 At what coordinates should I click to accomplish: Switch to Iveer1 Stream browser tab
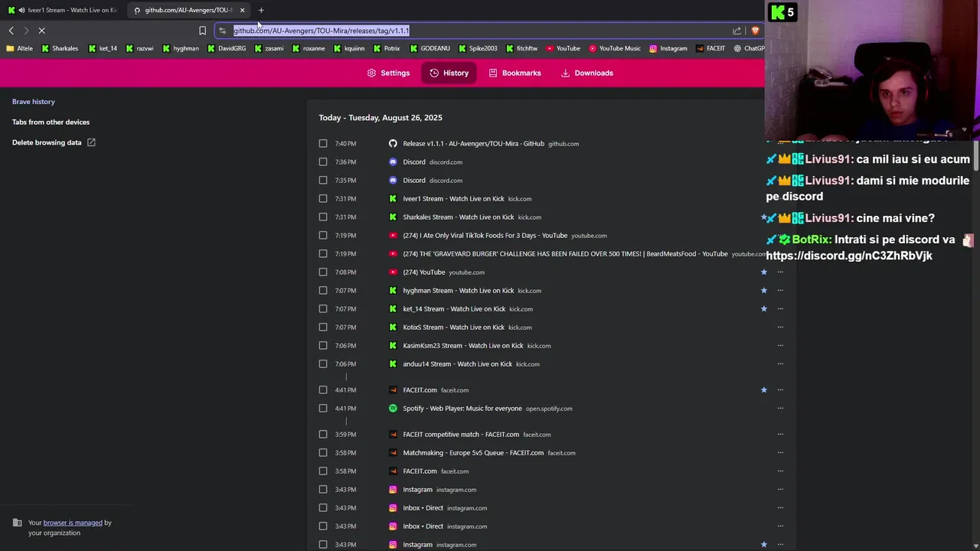(64, 10)
